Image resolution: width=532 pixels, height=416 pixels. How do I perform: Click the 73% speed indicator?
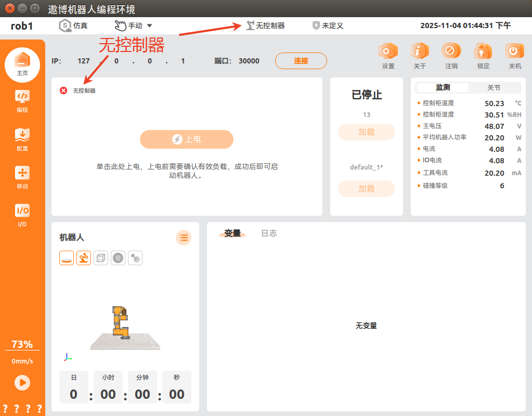click(22, 344)
